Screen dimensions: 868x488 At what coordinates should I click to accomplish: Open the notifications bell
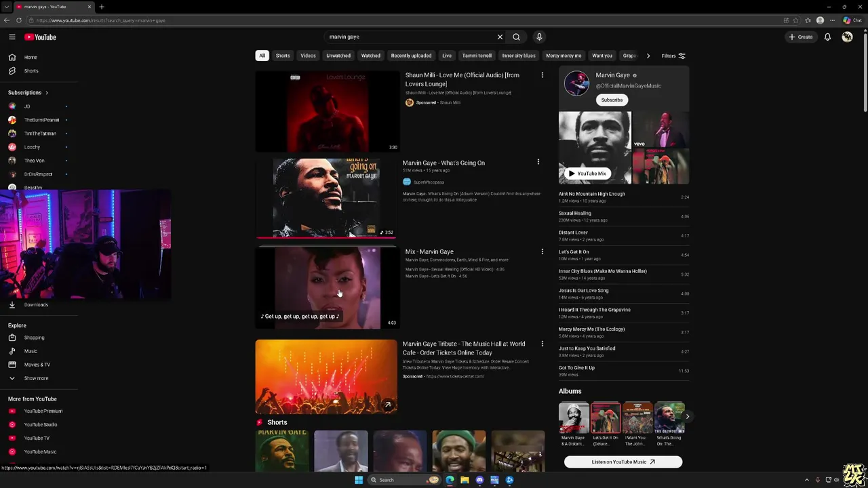[x=827, y=37]
